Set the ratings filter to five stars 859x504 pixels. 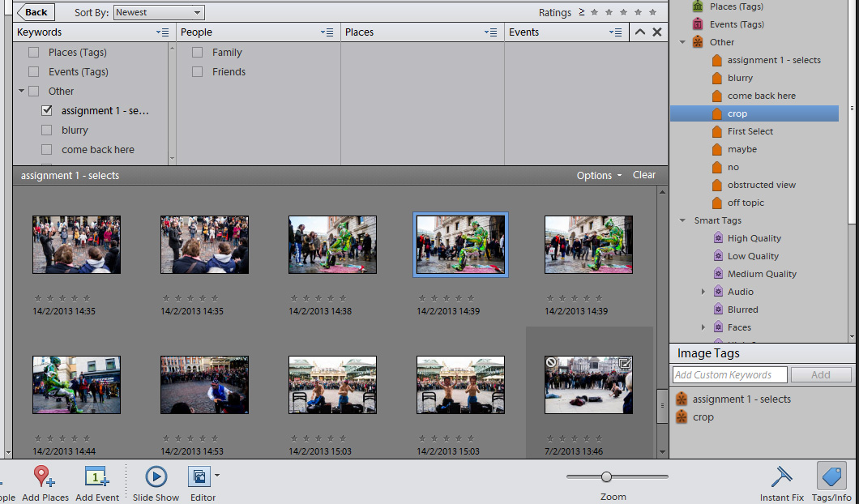click(652, 12)
